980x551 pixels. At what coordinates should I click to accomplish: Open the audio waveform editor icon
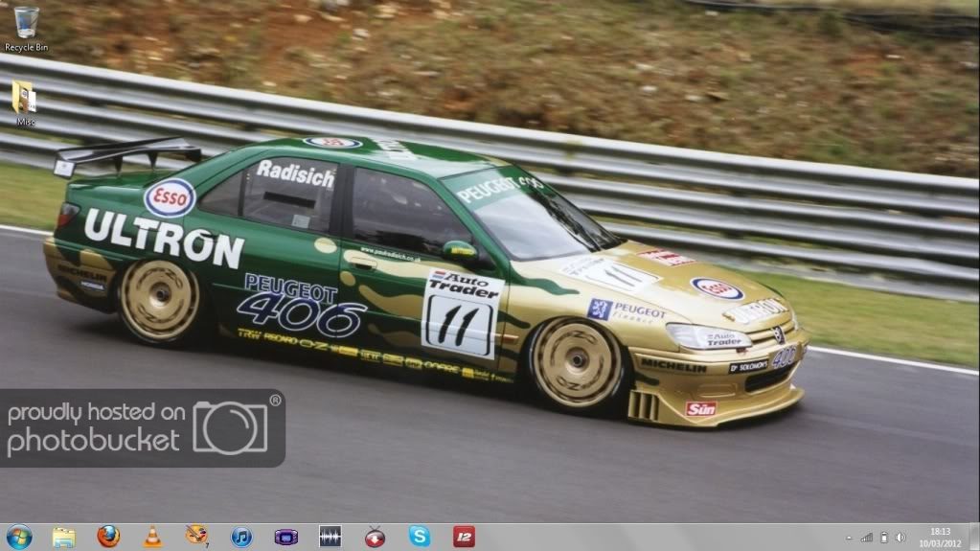pos(330,537)
